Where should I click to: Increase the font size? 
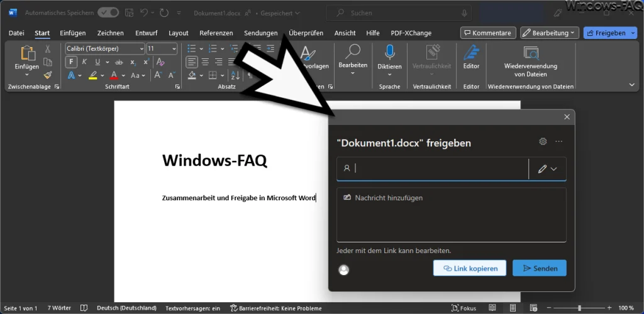(x=158, y=75)
